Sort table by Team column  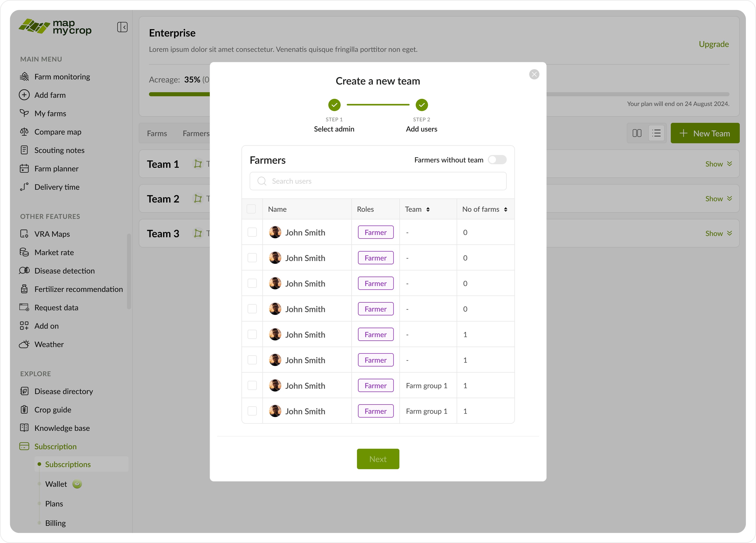click(428, 209)
